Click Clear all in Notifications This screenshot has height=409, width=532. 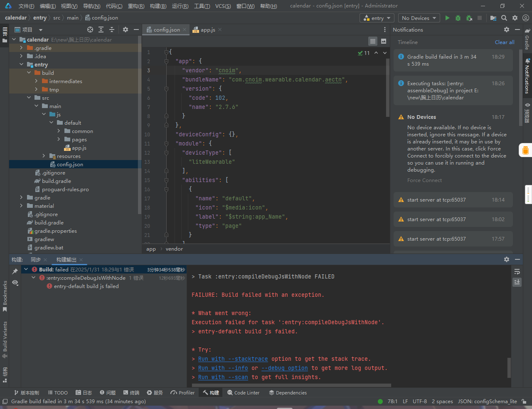pyautogui.click(x=505, y=42)
